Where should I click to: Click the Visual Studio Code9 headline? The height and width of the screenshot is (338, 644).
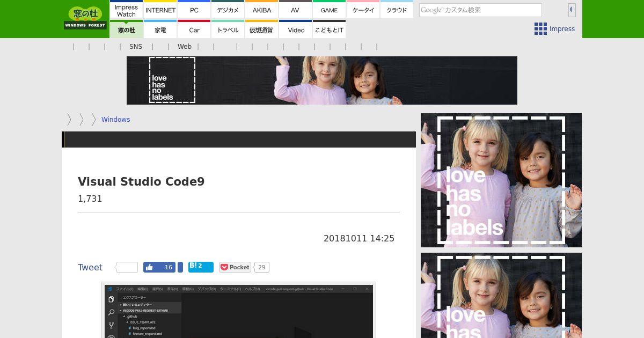[x=141, y=182]
